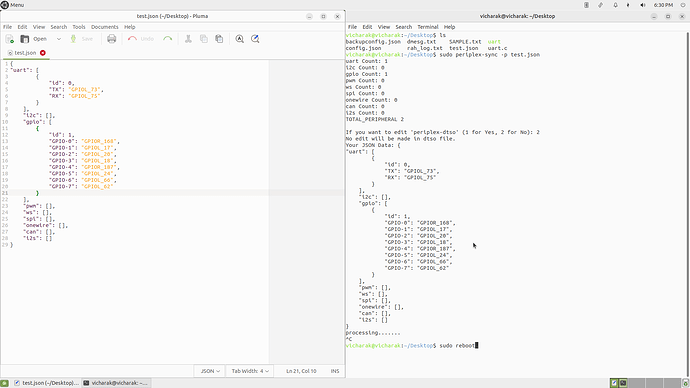Open the Tab Width dropdown
The width and height of the screenshot is (690, 388).
pyautogui.click(x=250, y=371)
